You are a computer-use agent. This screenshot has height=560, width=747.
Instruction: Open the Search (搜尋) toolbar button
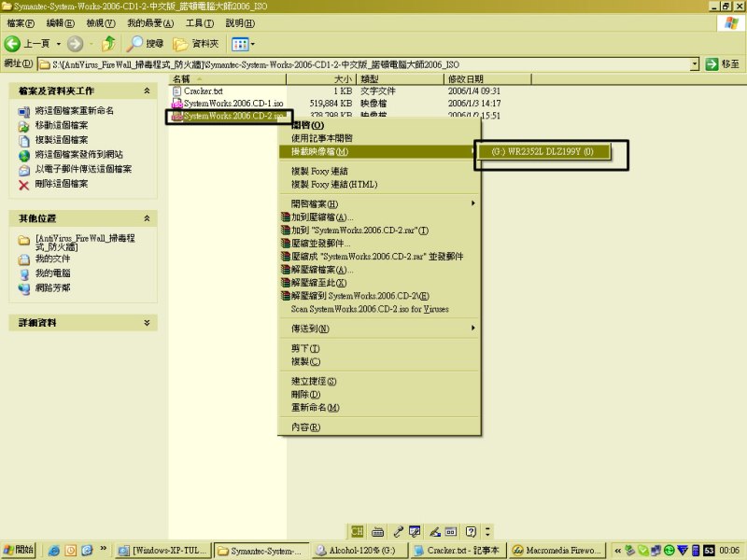(146, 44)
